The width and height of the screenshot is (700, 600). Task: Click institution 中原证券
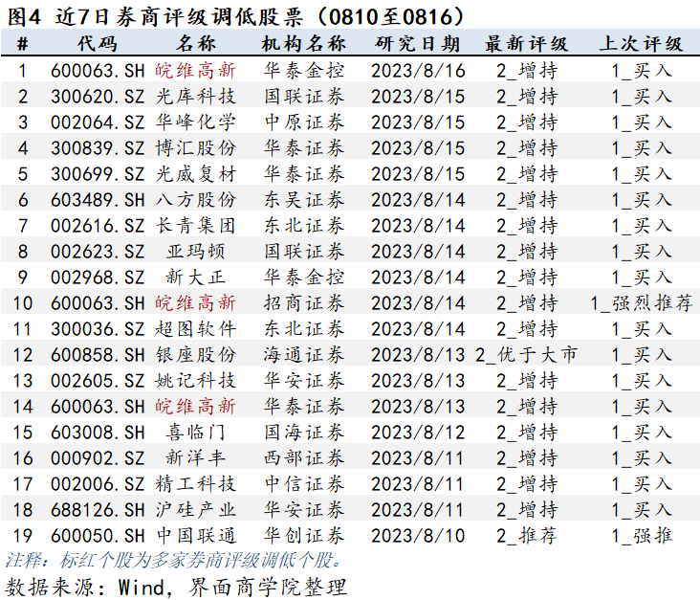point(304,122)
